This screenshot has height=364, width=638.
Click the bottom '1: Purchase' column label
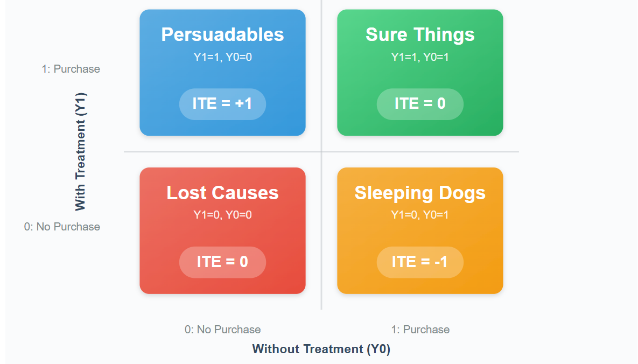coord(420,330)
